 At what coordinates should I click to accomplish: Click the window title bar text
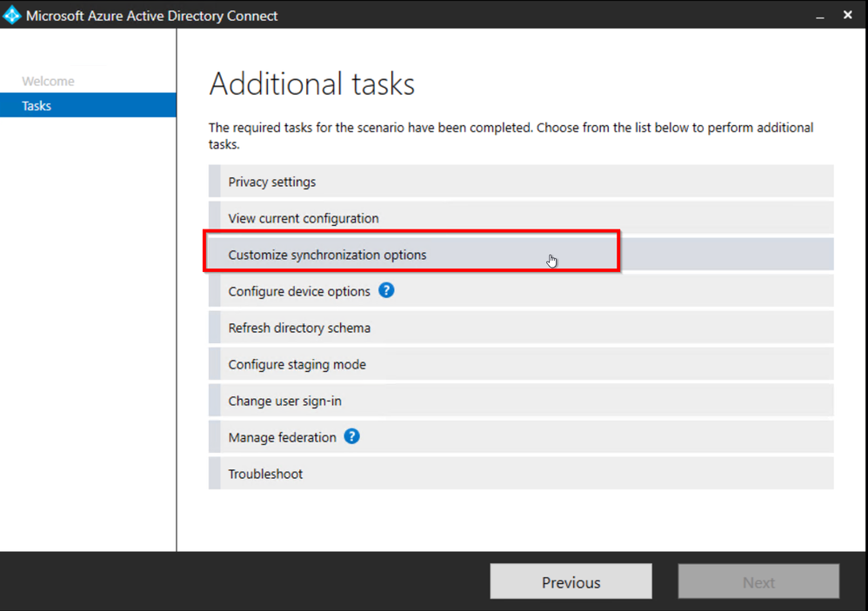[x=151, y=16]
